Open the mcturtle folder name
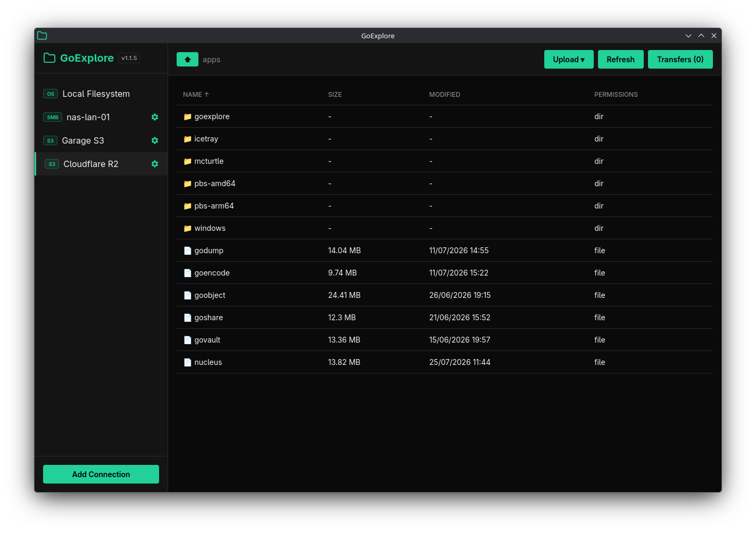This screenshot has height=533, width=756. pos(209,161)
